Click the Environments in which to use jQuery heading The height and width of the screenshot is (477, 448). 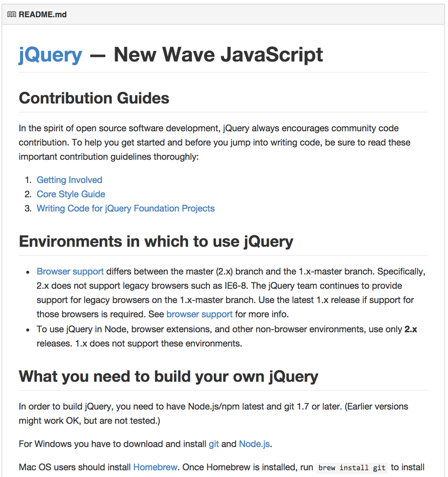click(x=156, y=242)
